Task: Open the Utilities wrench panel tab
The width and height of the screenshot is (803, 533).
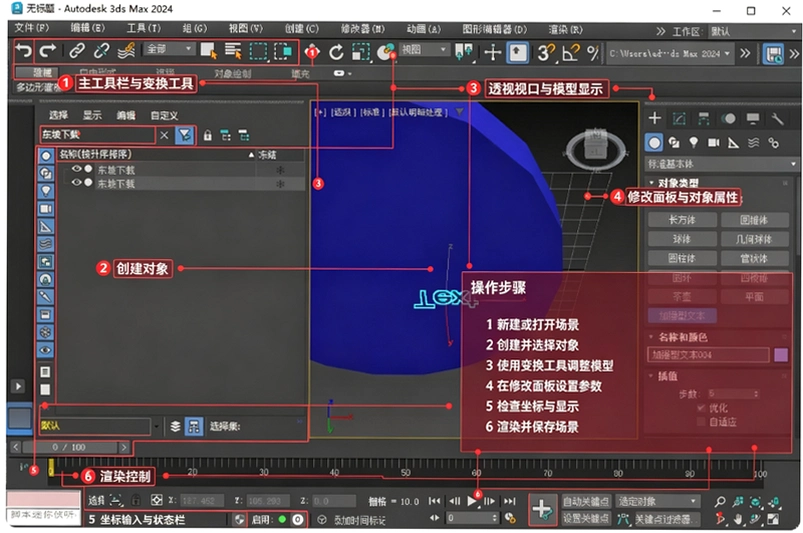Action: [x=777, y=119]
